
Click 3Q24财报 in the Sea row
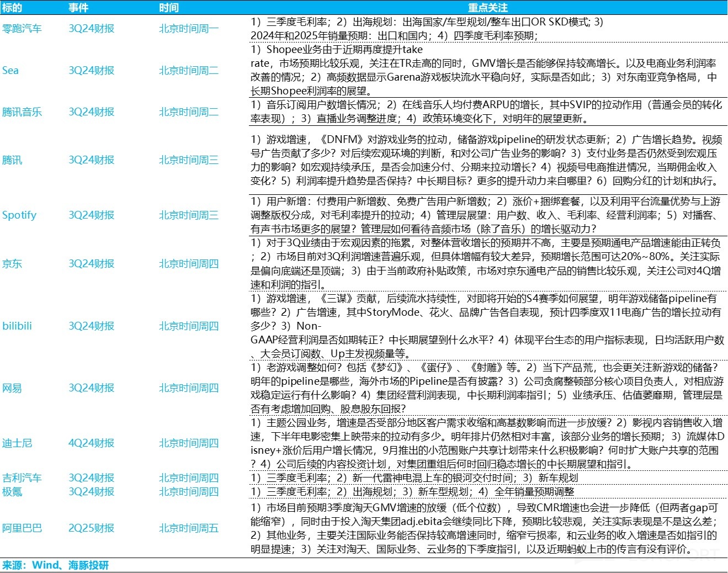(x=92, y=71)
